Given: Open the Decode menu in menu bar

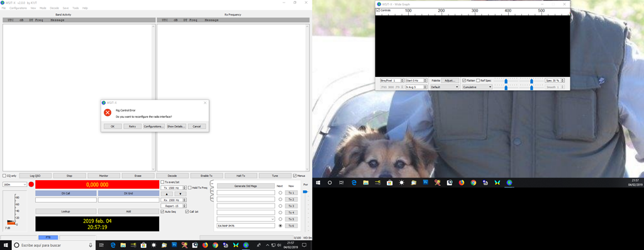Looking at the screenshot, I should pos(54,8).
